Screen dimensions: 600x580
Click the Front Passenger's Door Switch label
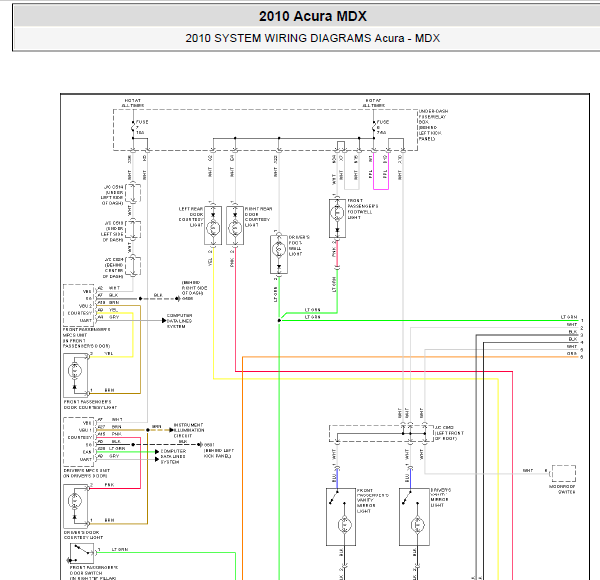click(94, 573)
